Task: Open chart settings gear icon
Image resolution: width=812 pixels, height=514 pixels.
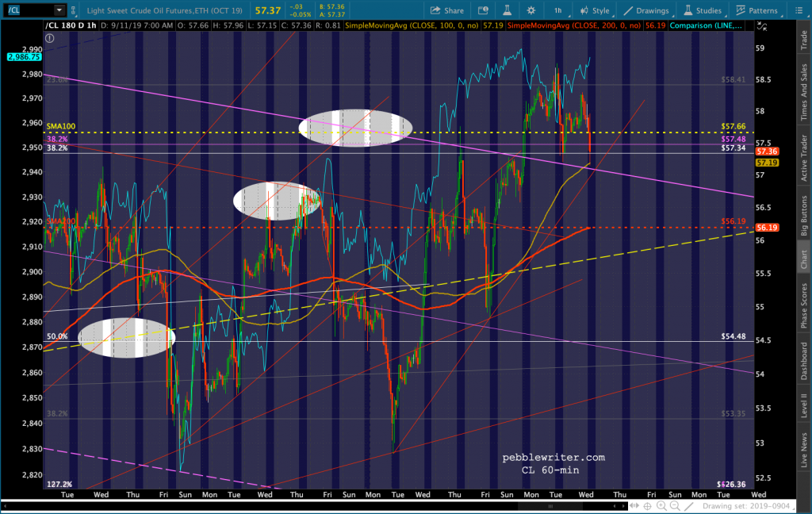Action: click(530, 10)
